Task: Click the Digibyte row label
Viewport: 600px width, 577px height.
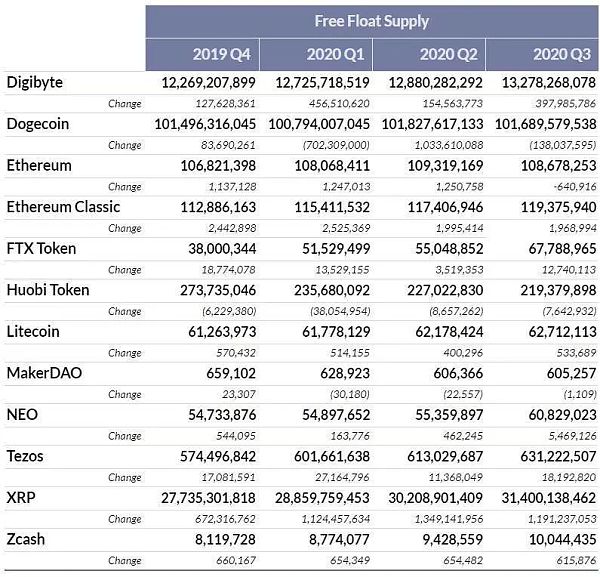Action: pos(35,82)
